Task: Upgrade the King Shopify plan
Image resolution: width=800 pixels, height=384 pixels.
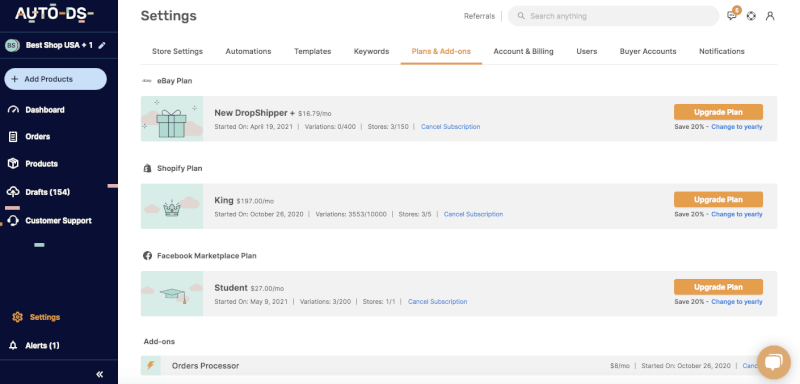Action: tap(718, 199)
